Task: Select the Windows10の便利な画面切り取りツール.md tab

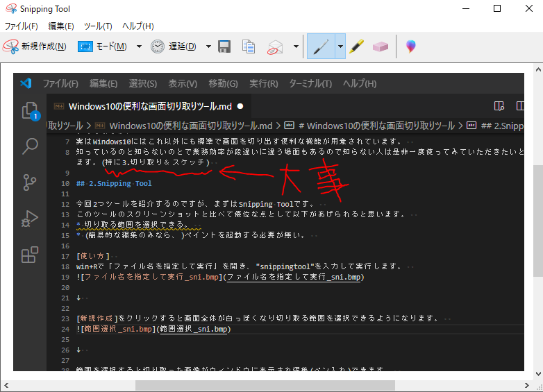Action: click(150, 106)
